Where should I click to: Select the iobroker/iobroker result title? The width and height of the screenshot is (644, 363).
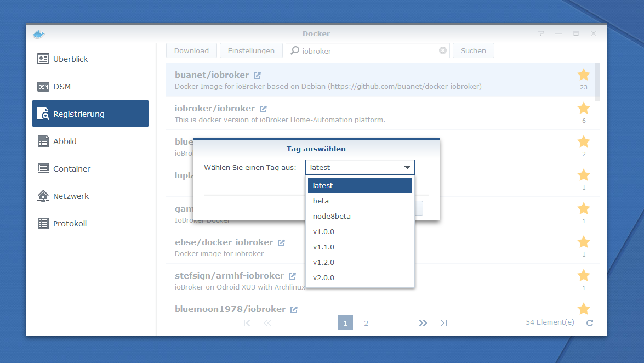click(x=215, y=108)
